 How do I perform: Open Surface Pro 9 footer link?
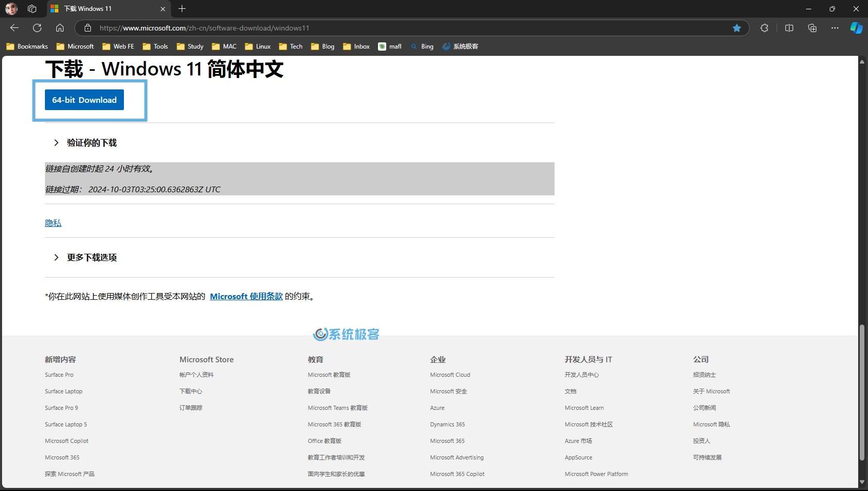click(61, 408)
